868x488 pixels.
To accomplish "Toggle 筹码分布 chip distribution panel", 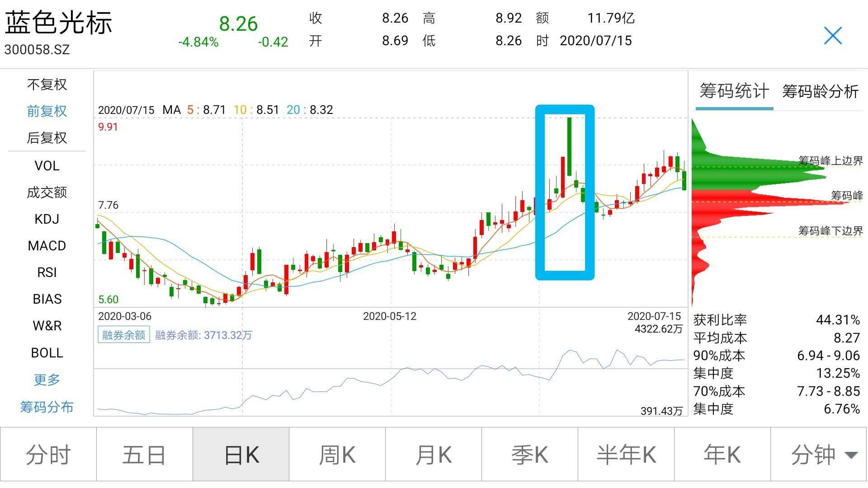I will 47,407.
